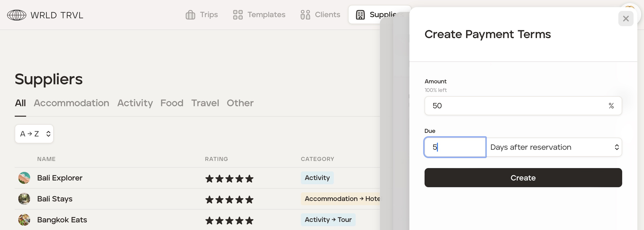644x230 pixels.
Task: Open the A → Z sort dropdown
Action: click(x=34, y=134)
